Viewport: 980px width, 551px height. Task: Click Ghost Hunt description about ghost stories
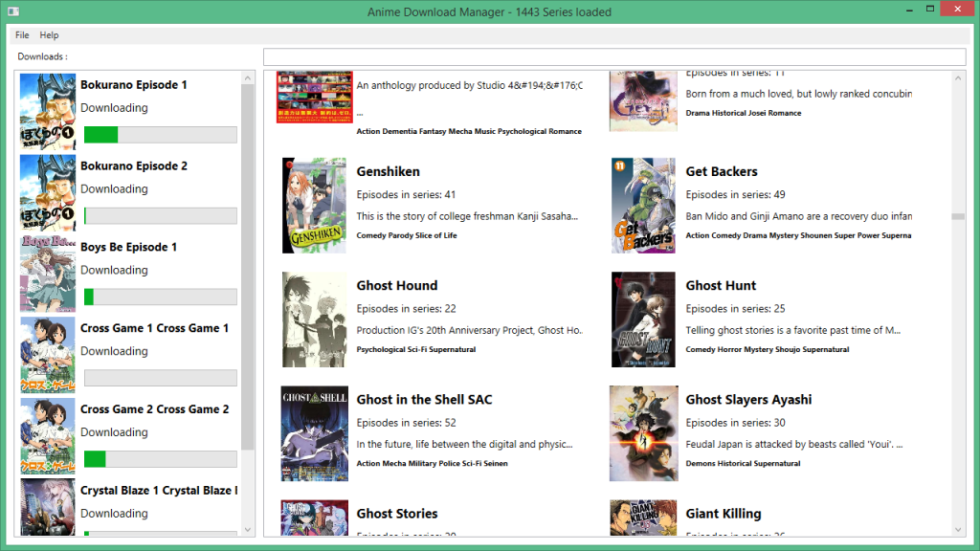(793, 330)
